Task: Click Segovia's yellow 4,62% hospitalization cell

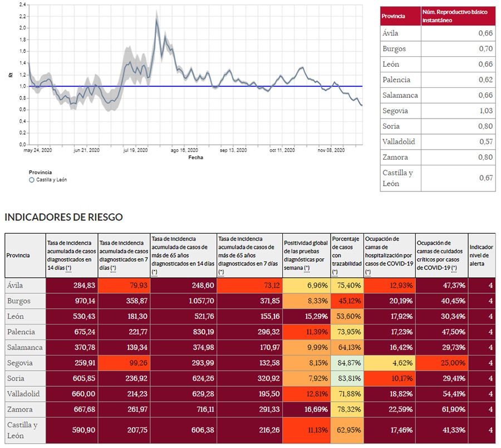Action: (389, 363)
